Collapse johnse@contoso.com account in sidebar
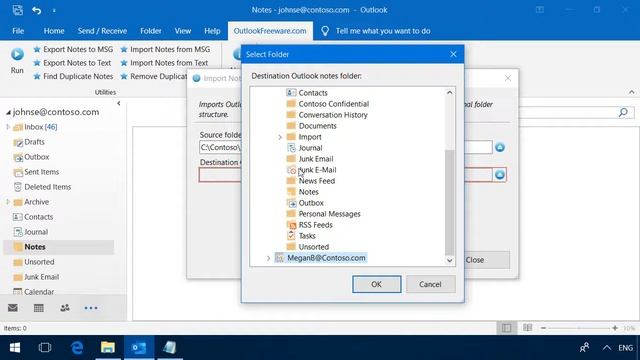 pos(8,112)
